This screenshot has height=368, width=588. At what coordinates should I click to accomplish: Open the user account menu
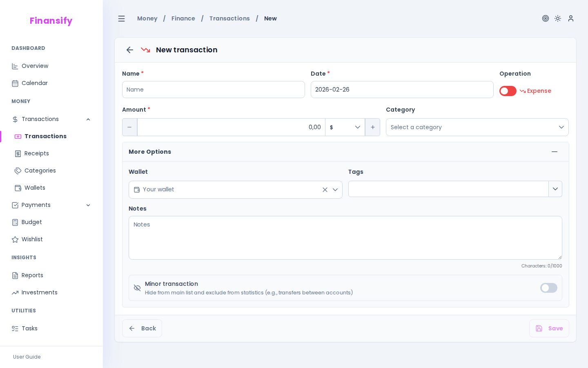pos(570,18)
